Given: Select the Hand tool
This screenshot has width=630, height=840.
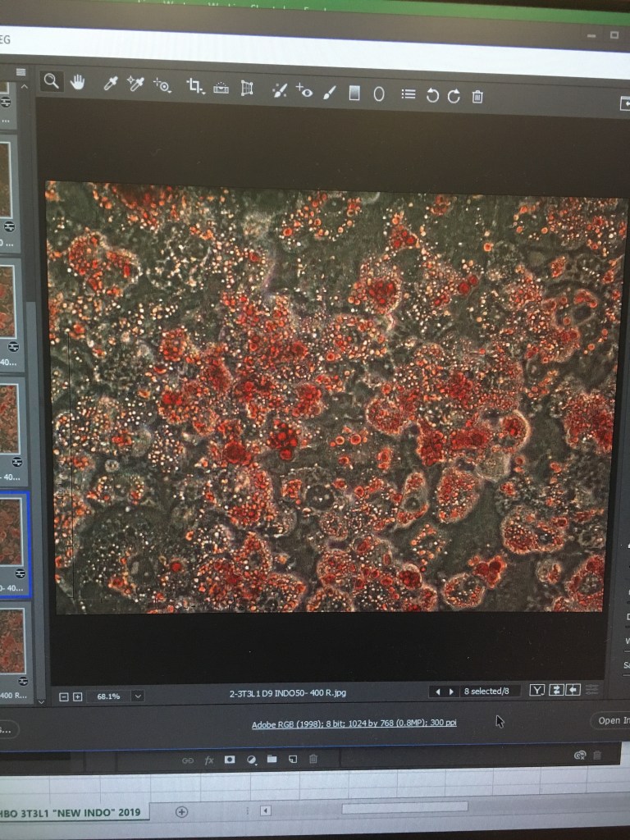Looking at the screenshot, I should [78, 82].
